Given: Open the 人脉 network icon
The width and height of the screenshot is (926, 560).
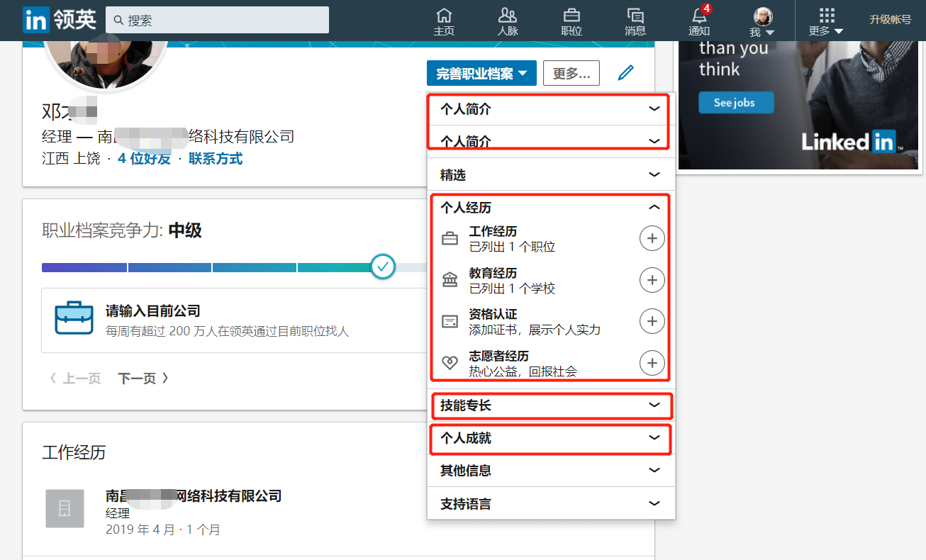Looking at the screenshot, I should coord(508,21).
